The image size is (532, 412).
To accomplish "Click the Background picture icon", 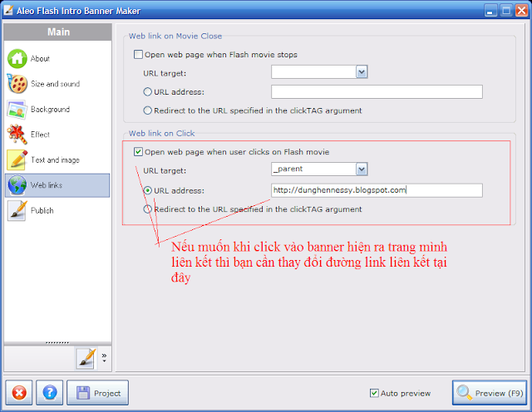I will (17, 109).
